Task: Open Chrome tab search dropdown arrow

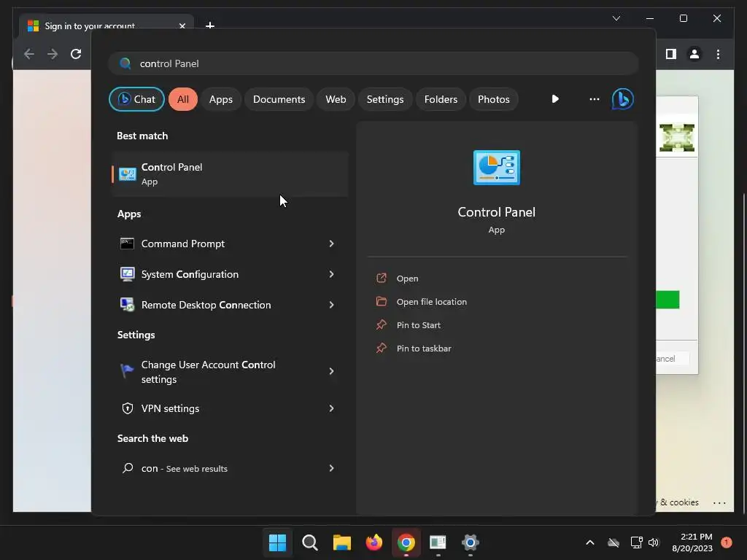Action: coord(616,18)
